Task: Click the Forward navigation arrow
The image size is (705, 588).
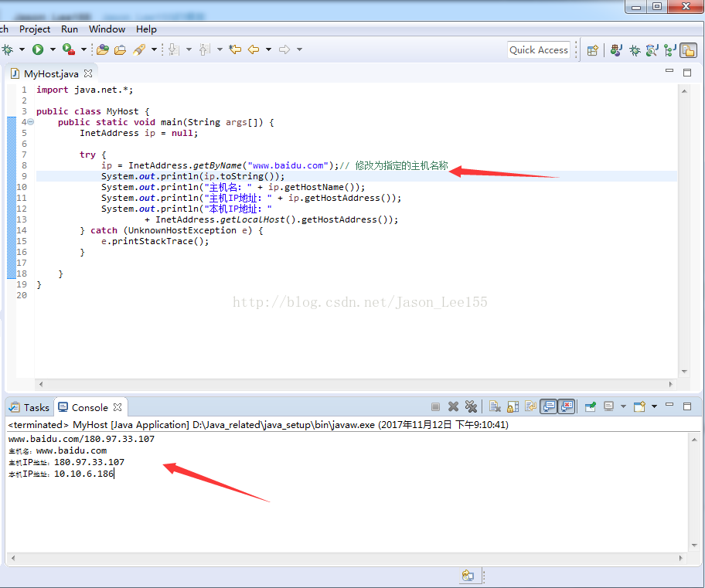Action: point(284,49)
